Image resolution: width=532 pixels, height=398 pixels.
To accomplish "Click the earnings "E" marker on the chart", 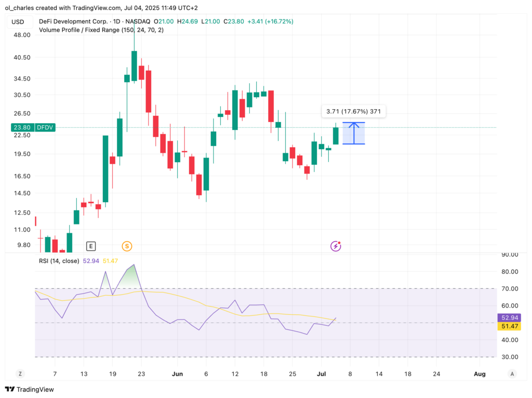I will (91, 246).
